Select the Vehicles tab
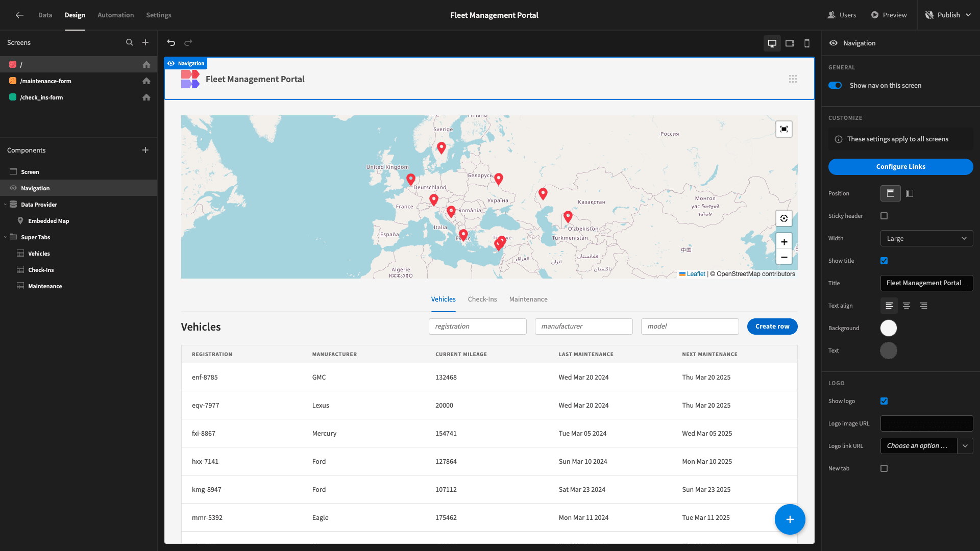 tap(444, 299)
